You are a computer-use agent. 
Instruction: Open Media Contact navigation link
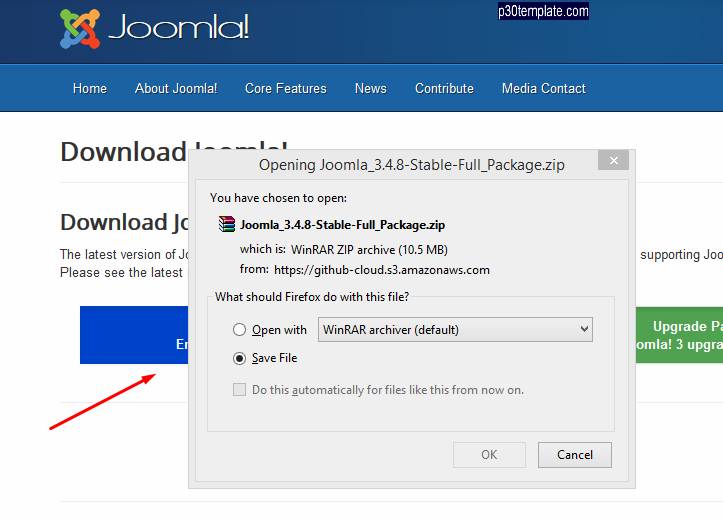click(x=544, y=88)
